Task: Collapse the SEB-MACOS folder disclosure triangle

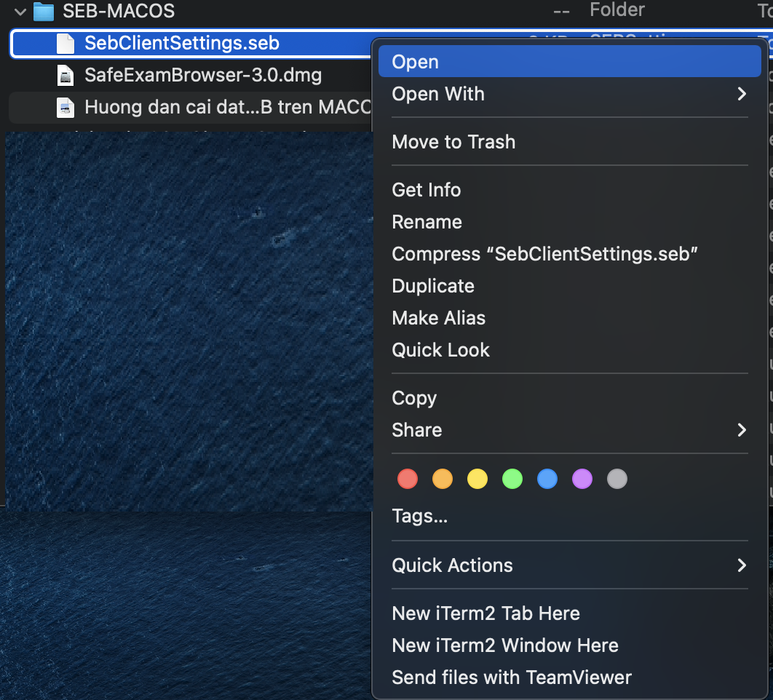Action: 20,12
